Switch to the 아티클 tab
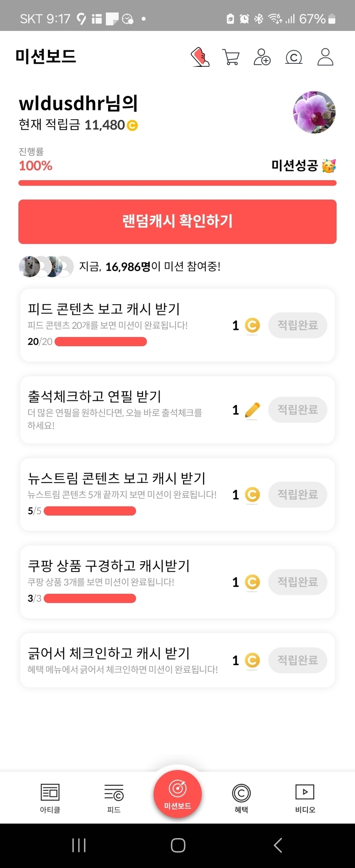Screen dimensions: 355x868 click(x=50, y=798)
